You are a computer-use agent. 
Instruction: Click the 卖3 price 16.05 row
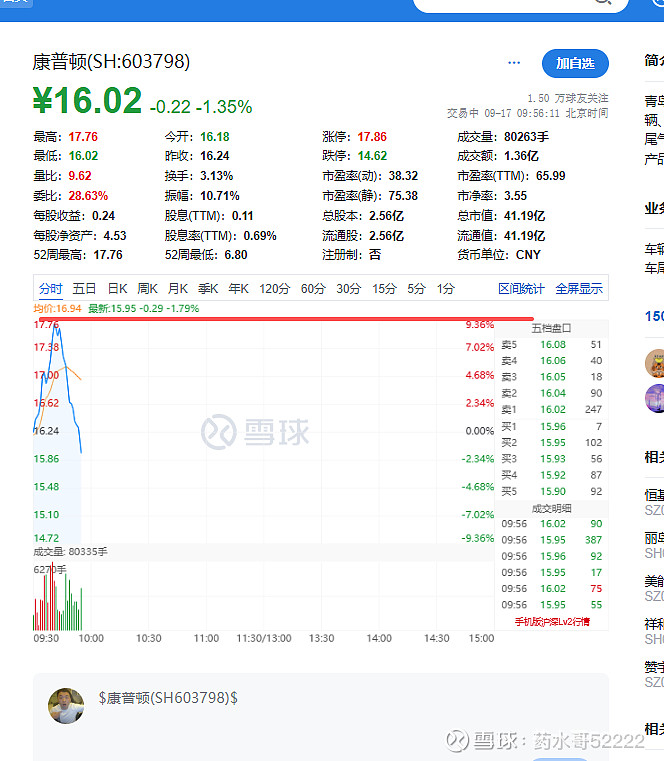(x=551, y=377)
